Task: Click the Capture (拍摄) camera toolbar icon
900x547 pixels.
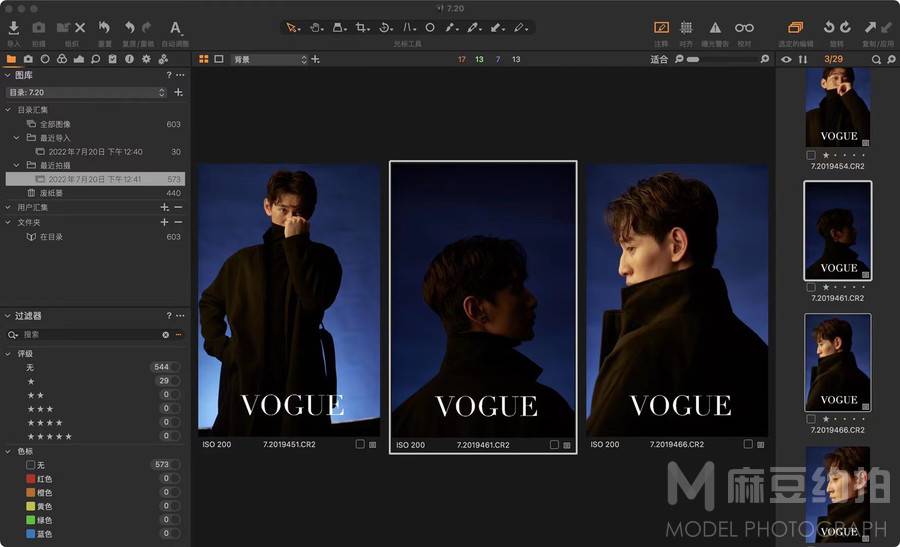Action: tap(38, 27)
